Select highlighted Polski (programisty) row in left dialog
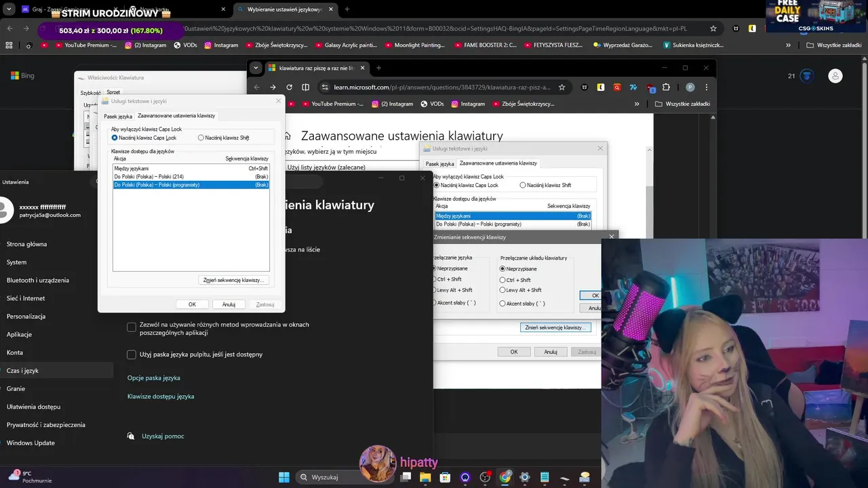Image resolution: width=868 pixels, height=488 pixels. coord(191,184)
